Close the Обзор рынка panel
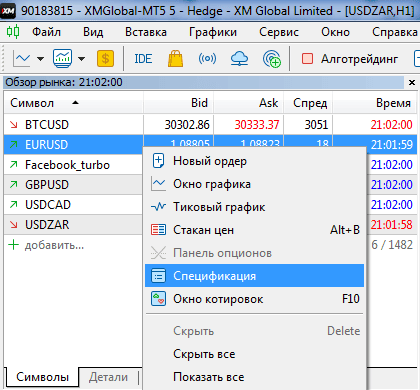The height and width of the screenshot is (390, 420). click(412, 82)
